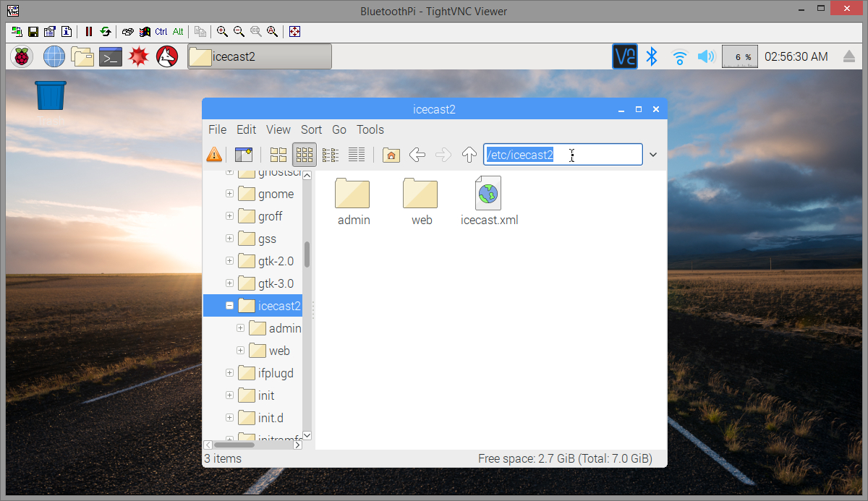Viewport: 868px width, 501px height.
Task: Expand the gss folder in tree
Action: pos(229,239)
